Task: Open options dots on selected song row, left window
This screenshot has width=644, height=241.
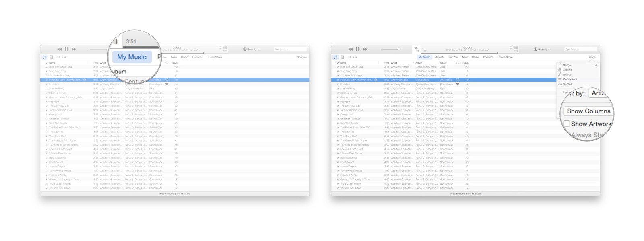Action: 85,80
